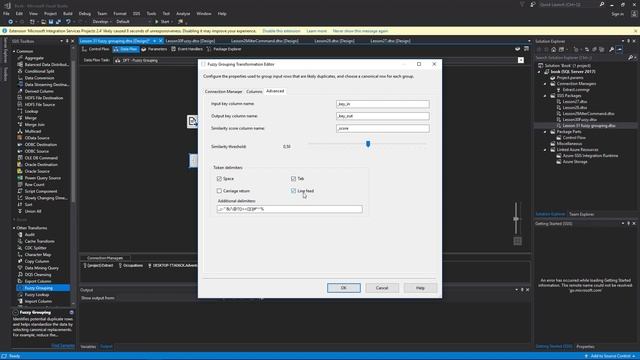This screenshot has width=640, height=360.
Task: Open the Debug menu
Action: (x=84, y=13)
